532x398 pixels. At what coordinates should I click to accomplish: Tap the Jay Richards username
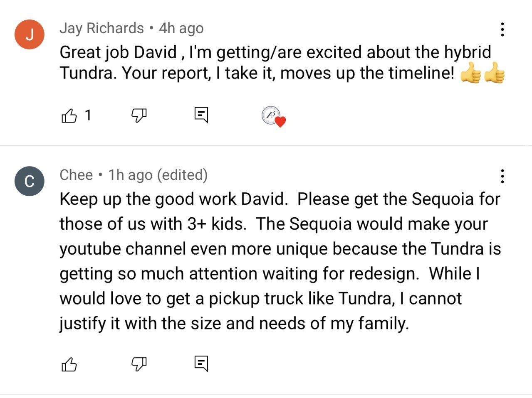[x=102, y=28]
